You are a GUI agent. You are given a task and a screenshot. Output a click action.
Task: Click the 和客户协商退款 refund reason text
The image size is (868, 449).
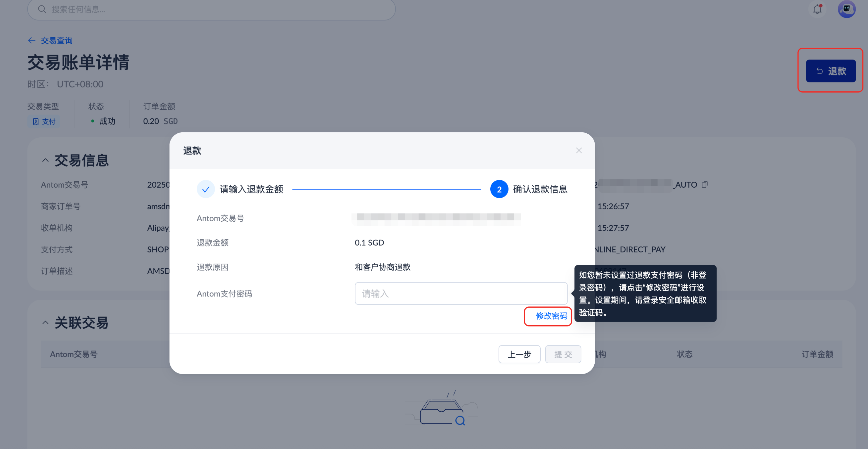tap(383, 267)
